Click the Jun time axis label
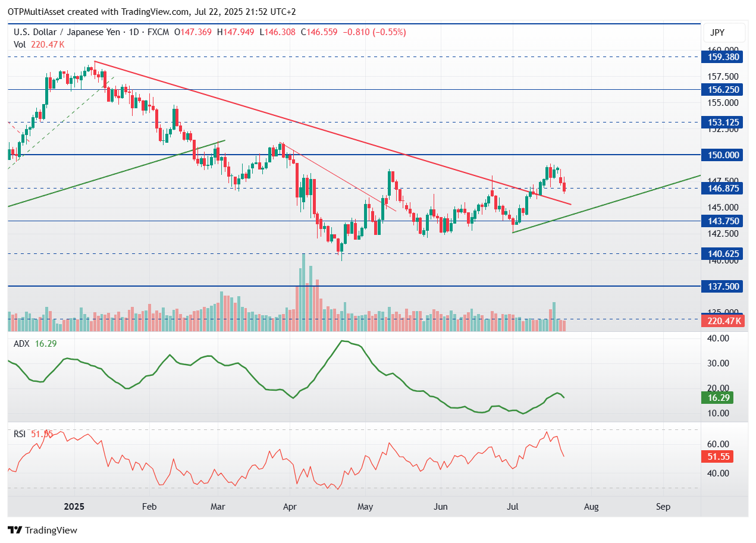The width and height of the screenshot is (756, 543). pos(441,507)
